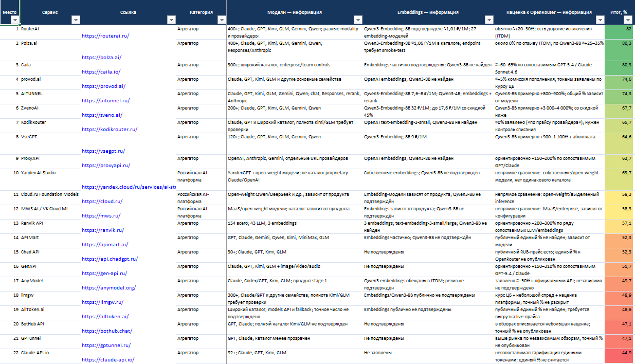Select the Сервис header cell
635x364 pixels.
[x=50, y=12]
